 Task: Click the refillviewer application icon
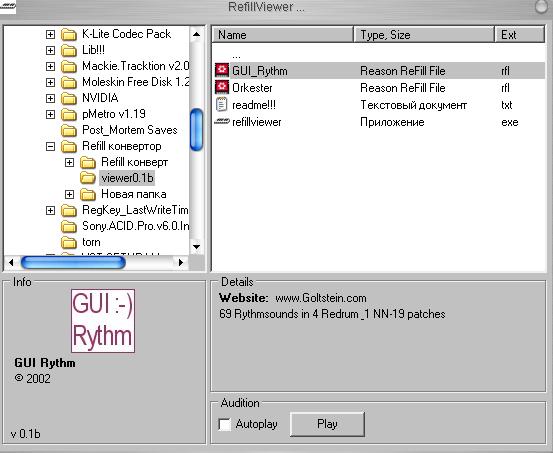[x=222, y=122]
